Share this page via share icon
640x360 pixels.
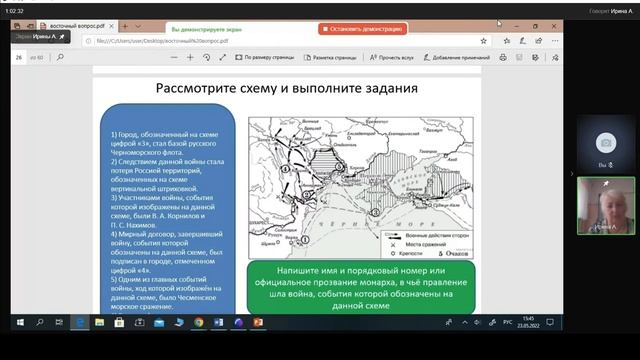point(539,41)
